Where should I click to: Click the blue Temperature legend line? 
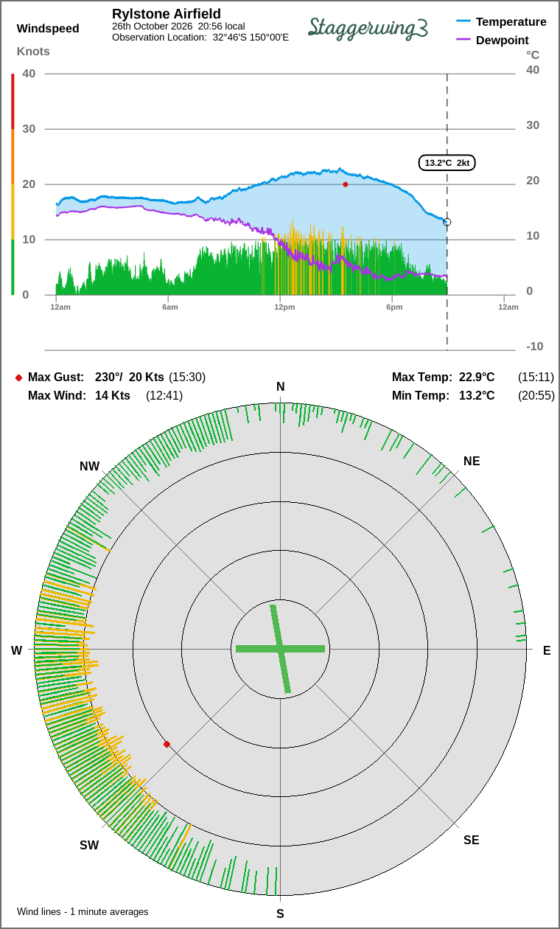tap(463, 21)
